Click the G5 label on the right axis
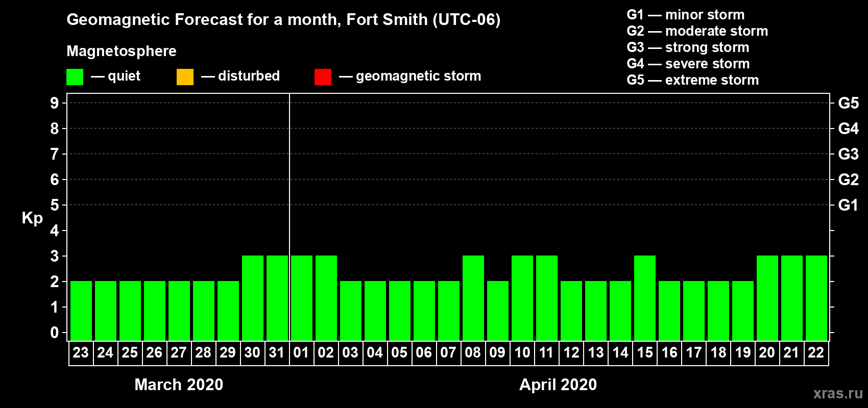This screenshot has width=868, height=408. tap(848, 103)
